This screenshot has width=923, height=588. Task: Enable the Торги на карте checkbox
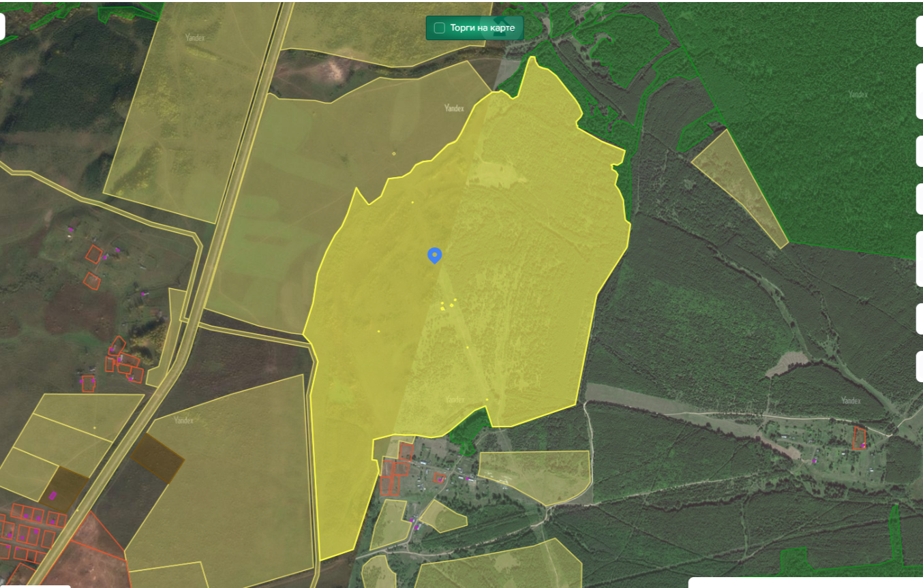[440, 28]
